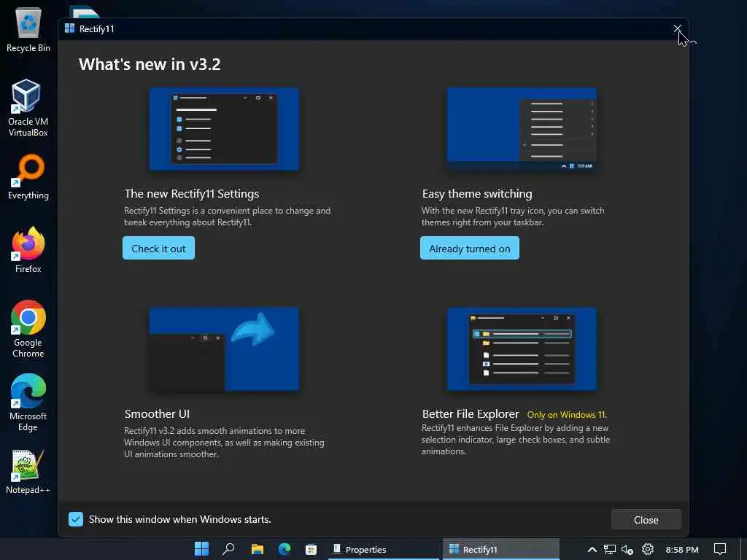Uncheck Show this window when Windows starts

(75, 519)
